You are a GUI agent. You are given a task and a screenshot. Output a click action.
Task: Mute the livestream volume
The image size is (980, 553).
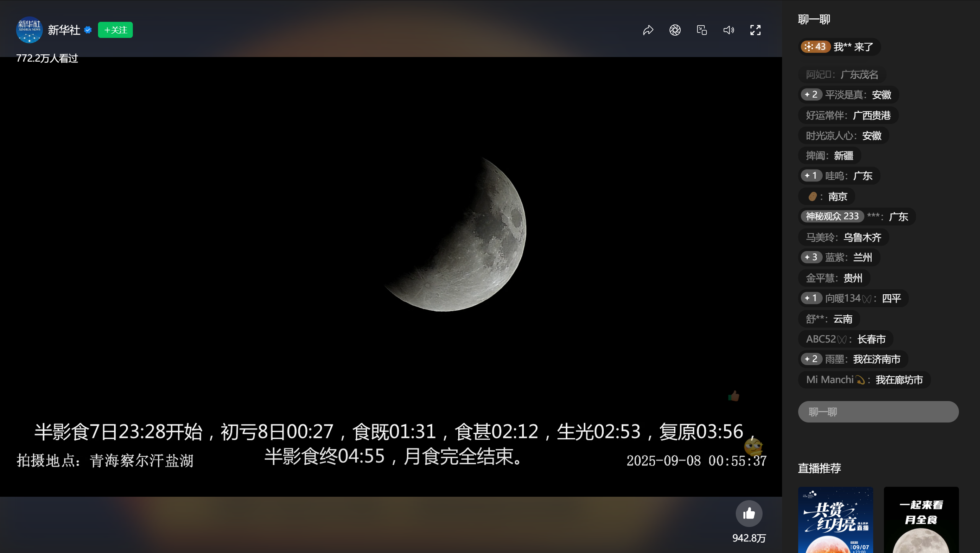(728, 30)
